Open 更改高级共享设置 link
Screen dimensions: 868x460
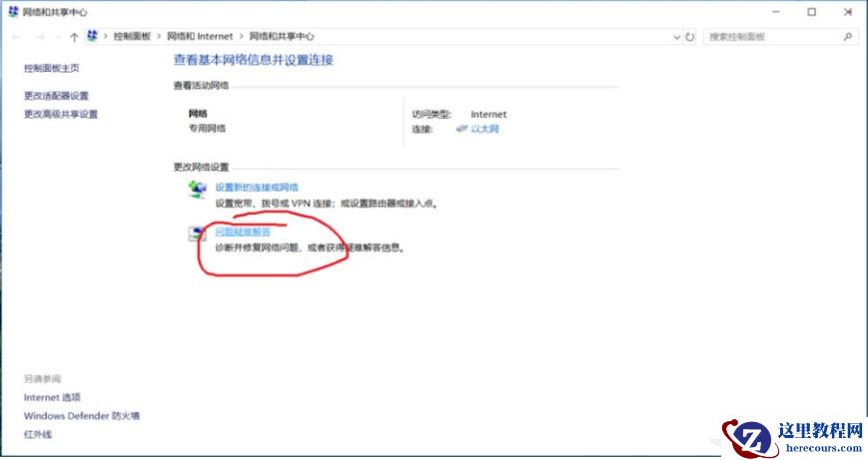[60, 115]
